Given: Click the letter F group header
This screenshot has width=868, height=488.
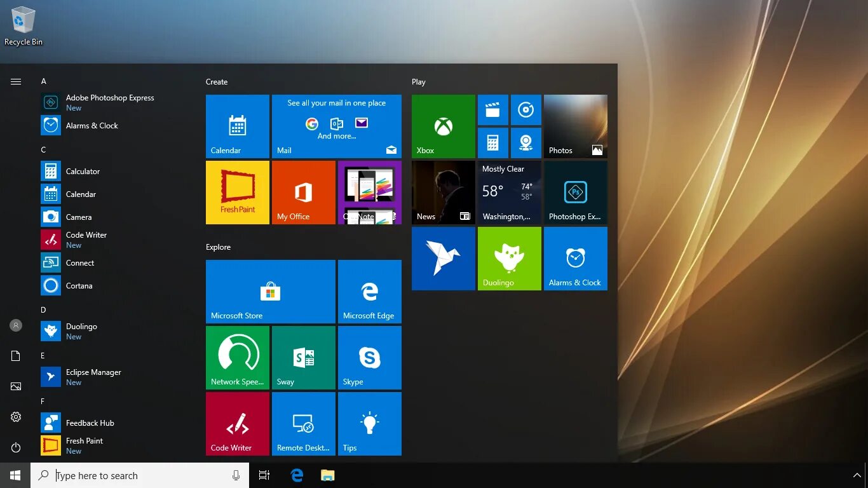Looking at the screenshot, I should coord(43,402).
